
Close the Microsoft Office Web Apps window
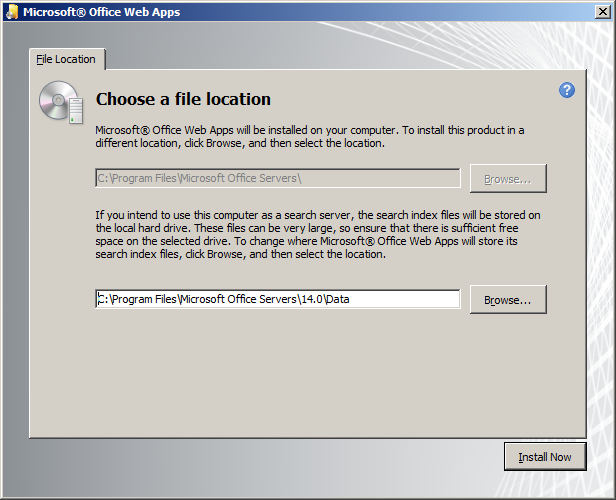(602, 12)
